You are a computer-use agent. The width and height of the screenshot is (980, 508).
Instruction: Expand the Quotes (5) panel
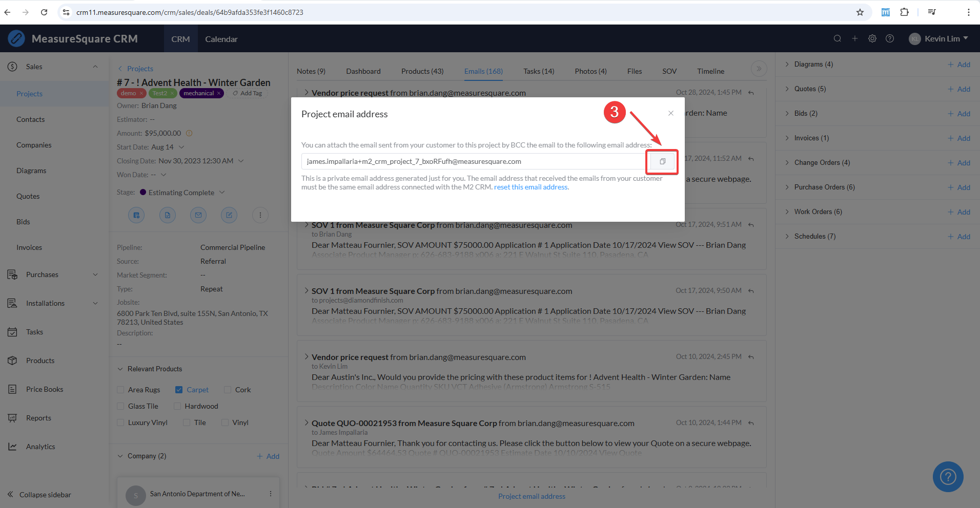pos(787,89)
